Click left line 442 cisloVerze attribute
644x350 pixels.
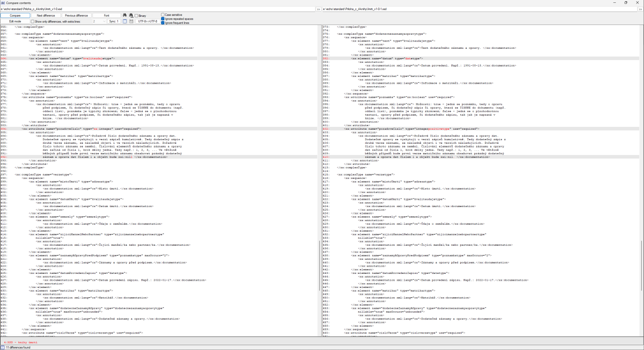tap(82, 333)
